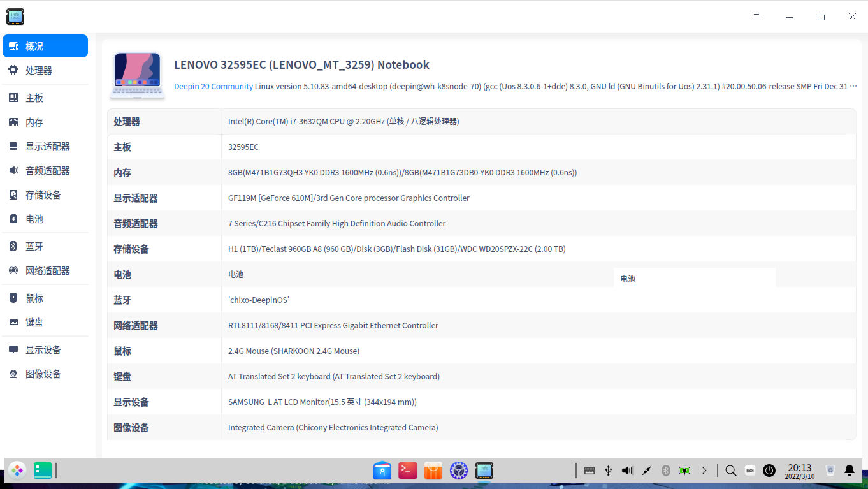Open the volume control in the tray
Screen dimensions: 868x489
(628, 471)
